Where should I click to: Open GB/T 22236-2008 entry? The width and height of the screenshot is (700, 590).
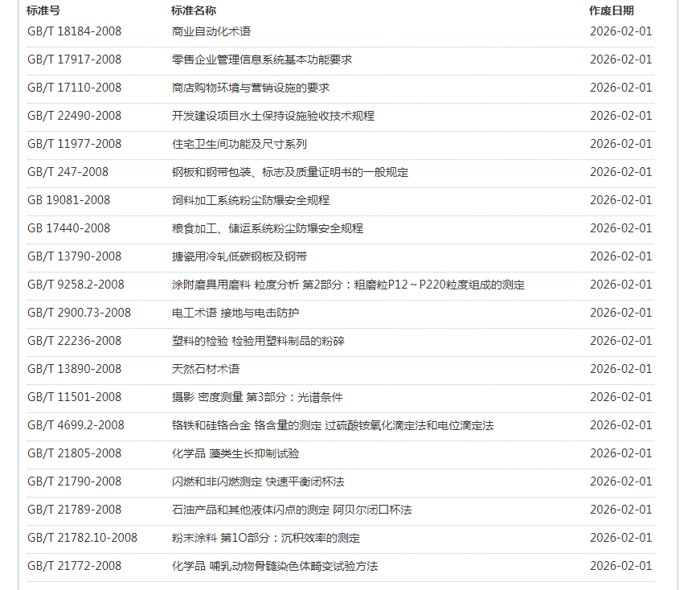tap(74, 341)
